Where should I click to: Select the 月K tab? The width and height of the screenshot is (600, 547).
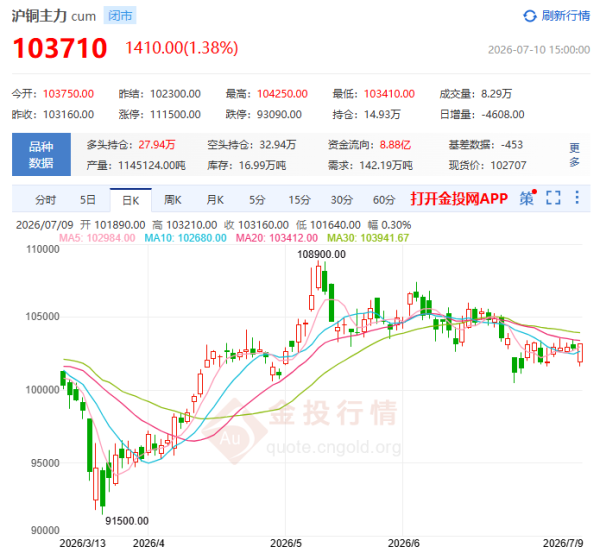(215, 200)
